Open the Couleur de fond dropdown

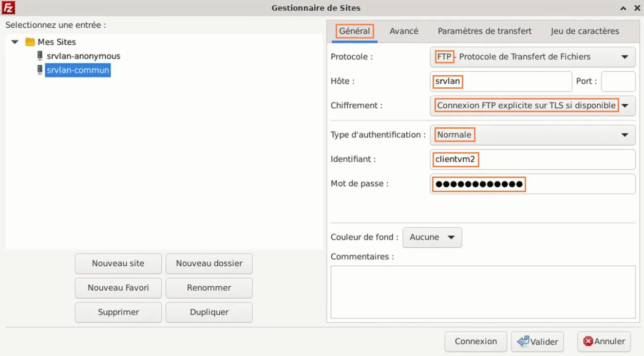point(432,237)
